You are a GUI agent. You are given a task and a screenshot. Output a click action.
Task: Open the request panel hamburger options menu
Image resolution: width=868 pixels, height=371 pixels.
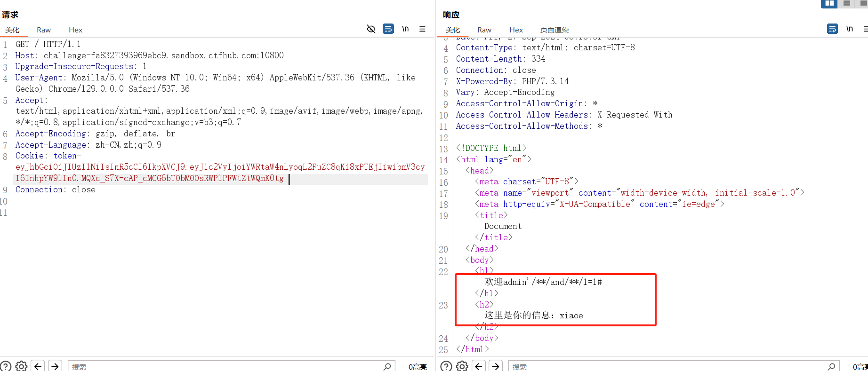pos(422,29)
